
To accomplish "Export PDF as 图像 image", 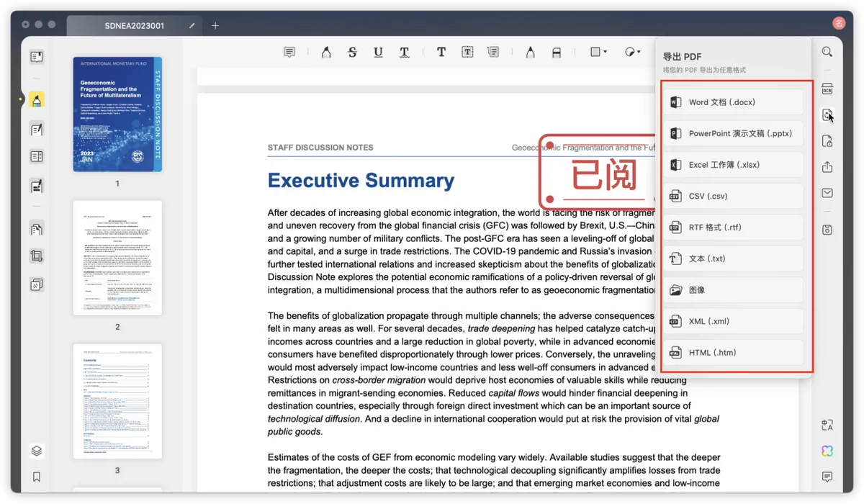I will pyautogui.click(x=733, y=290).
